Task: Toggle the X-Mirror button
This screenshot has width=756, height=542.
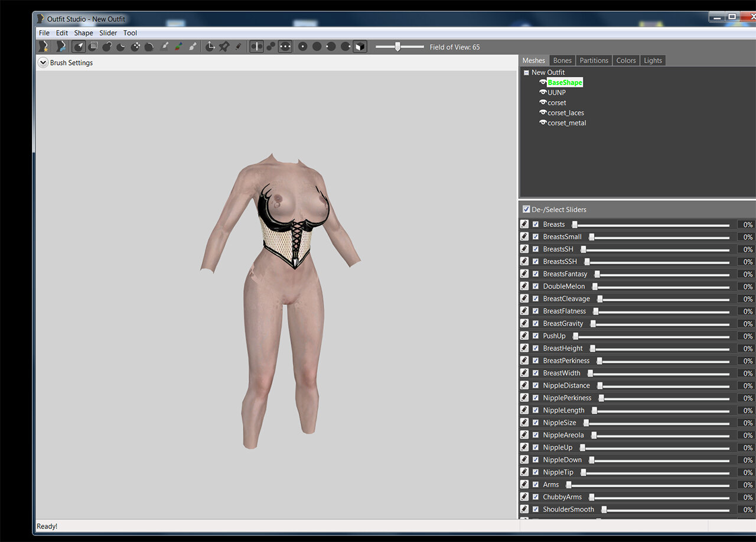Action: click(x=256, y=47)
